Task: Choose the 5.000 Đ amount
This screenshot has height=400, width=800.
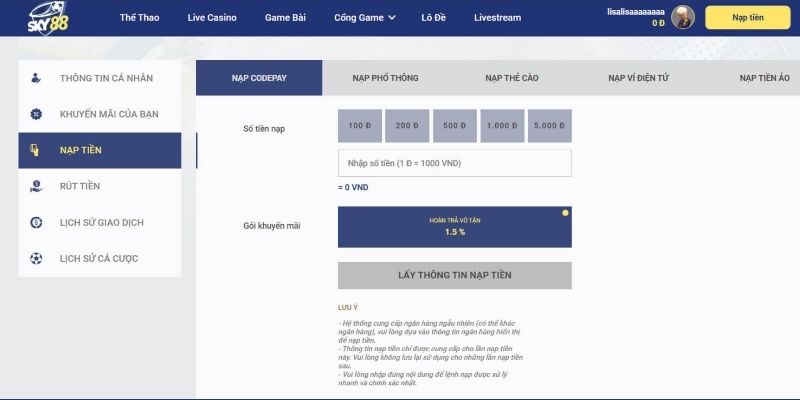Action: [x=549, y=126]
